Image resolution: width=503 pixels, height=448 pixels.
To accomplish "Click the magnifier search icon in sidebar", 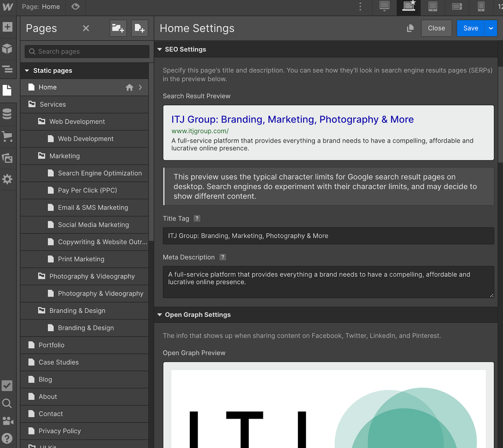I will [x=8, y=404].
